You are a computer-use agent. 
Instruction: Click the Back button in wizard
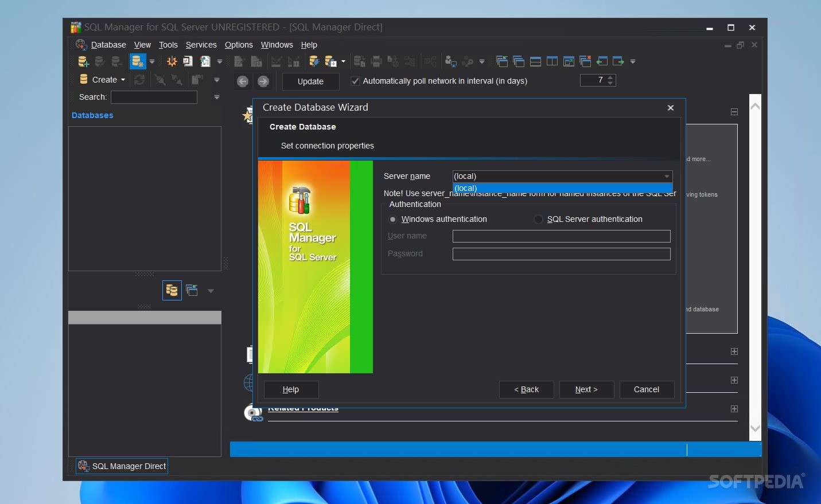coord(526,389)
